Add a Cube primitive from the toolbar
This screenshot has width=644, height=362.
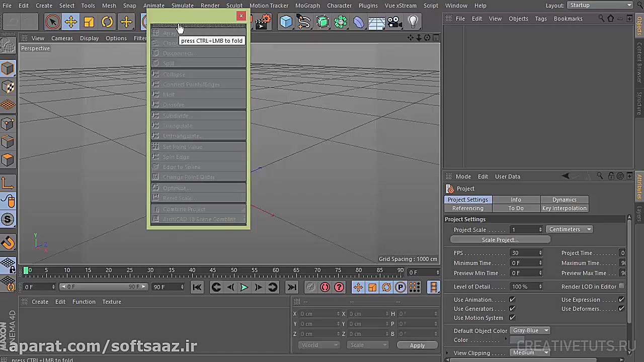[x=286, y=21]
